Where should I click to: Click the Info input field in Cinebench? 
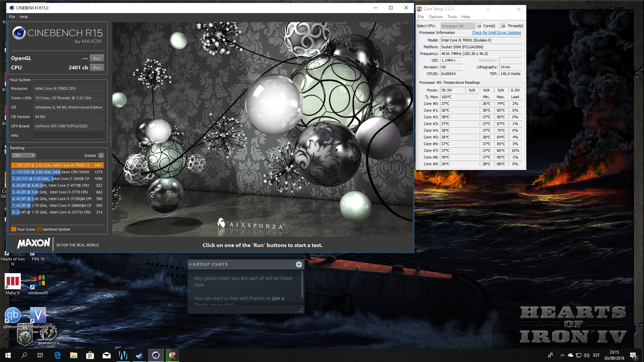point(69,135)
